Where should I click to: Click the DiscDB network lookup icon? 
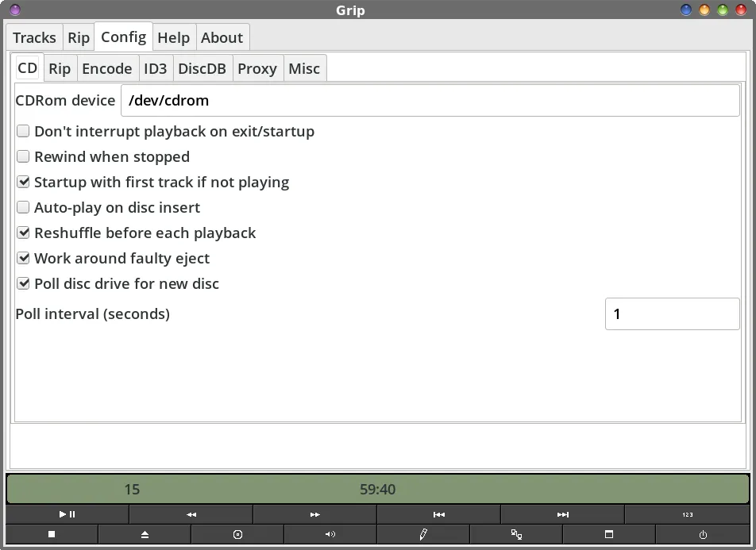[516, 534]
